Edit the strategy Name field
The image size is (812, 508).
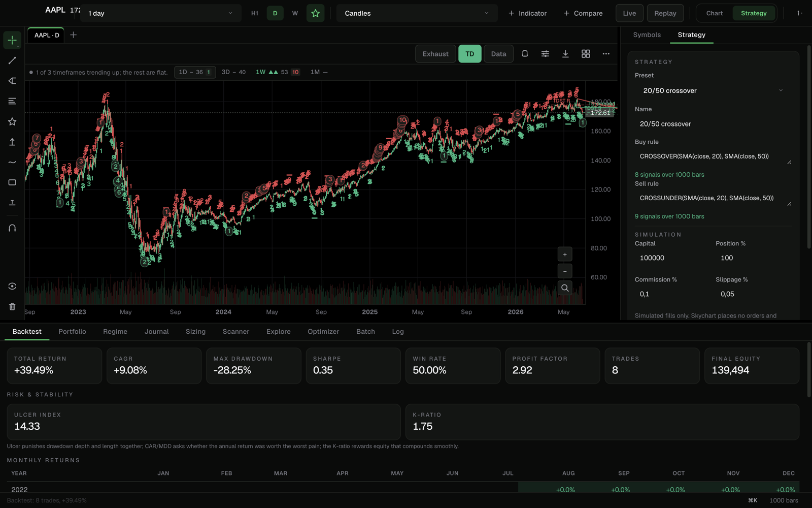[713, 124]
